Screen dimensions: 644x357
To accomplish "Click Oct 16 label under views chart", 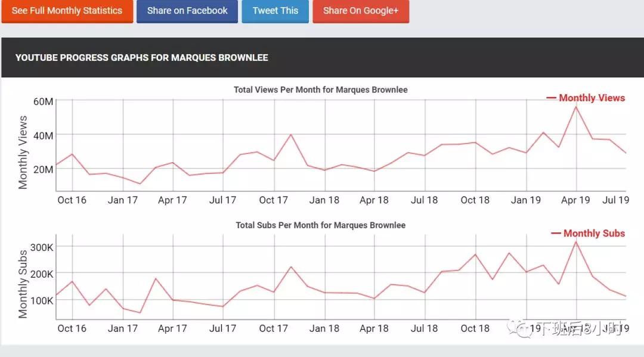I will point(72,200).
